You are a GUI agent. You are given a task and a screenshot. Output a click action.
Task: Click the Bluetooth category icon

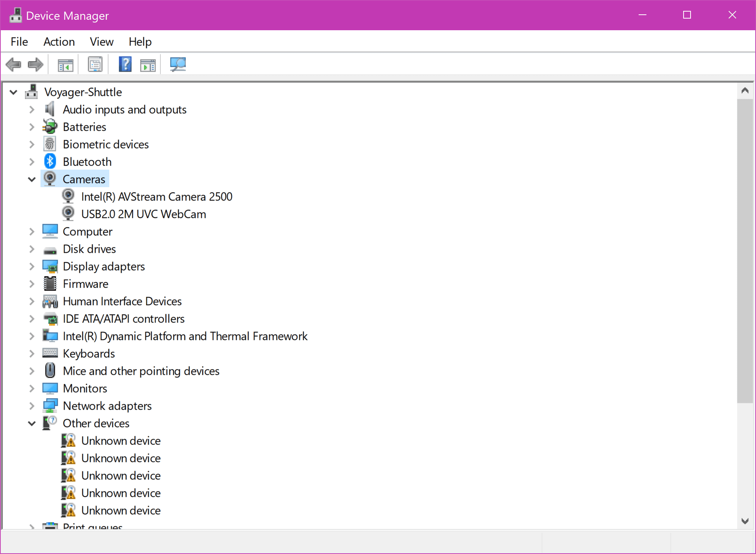click(50, 162)
